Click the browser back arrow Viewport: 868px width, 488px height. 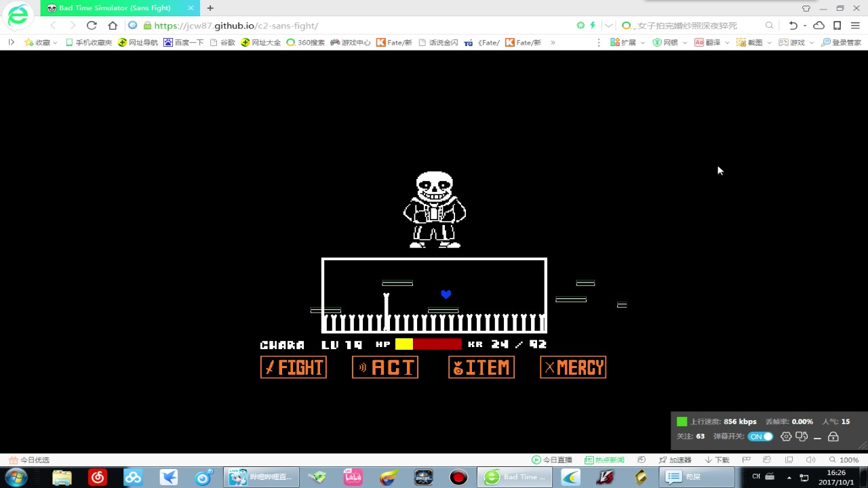coord(54,26)
